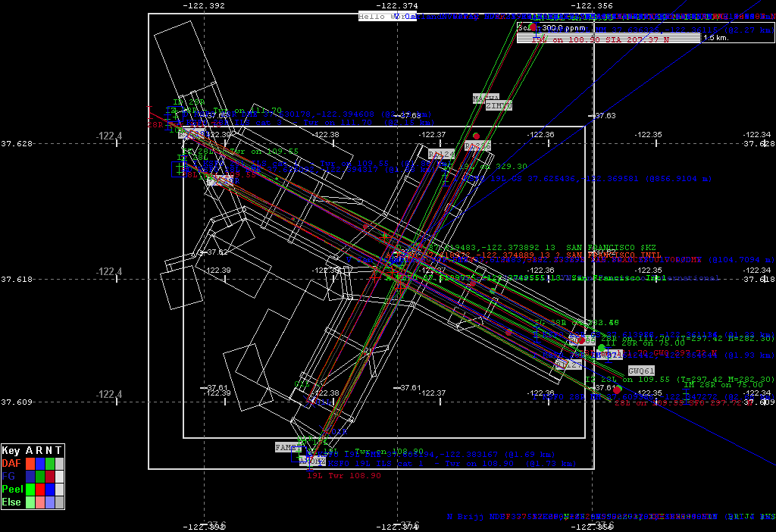Screen dimensions: 776x532
Task: Click the Peel row's T gray swatch
Action: (x=60, y=489)
